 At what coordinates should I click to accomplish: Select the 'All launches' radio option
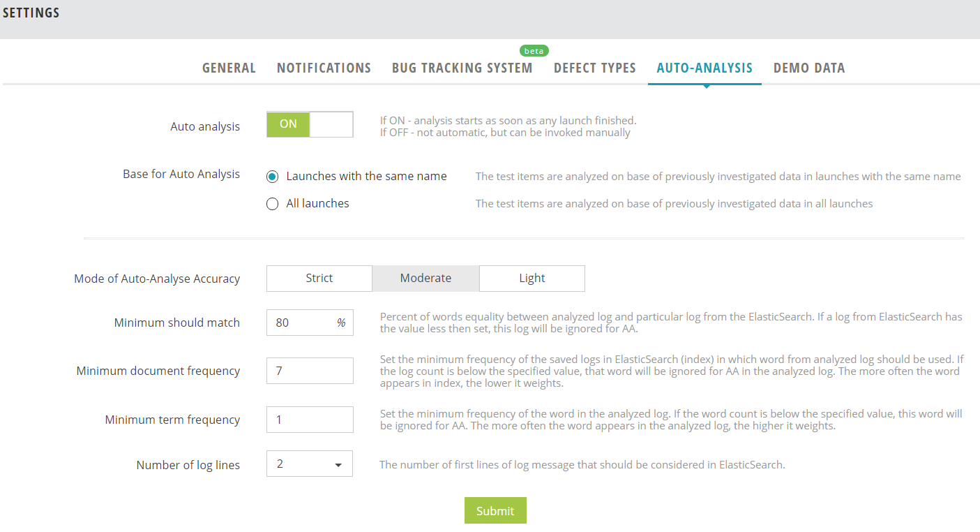273,204
